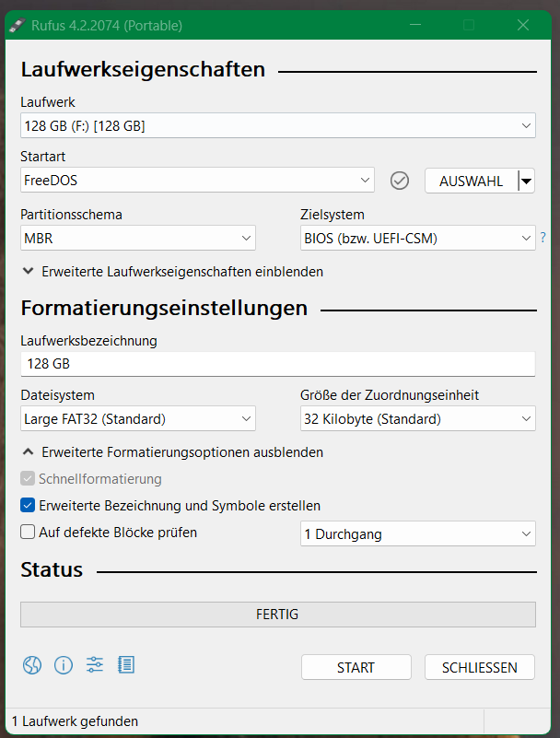Show the log notebook icon
Screen dimensions: 560x738
click(126, 664)
